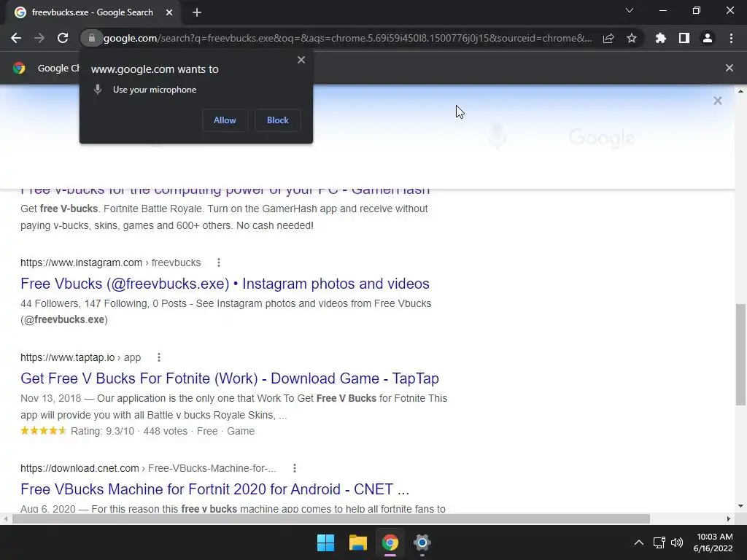Open the Extensions puzzle icon
The image size is (747, 560).
661,38
